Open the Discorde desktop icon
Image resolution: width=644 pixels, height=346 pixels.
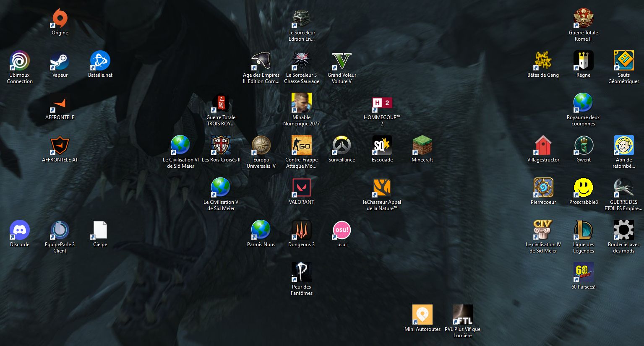20,230
